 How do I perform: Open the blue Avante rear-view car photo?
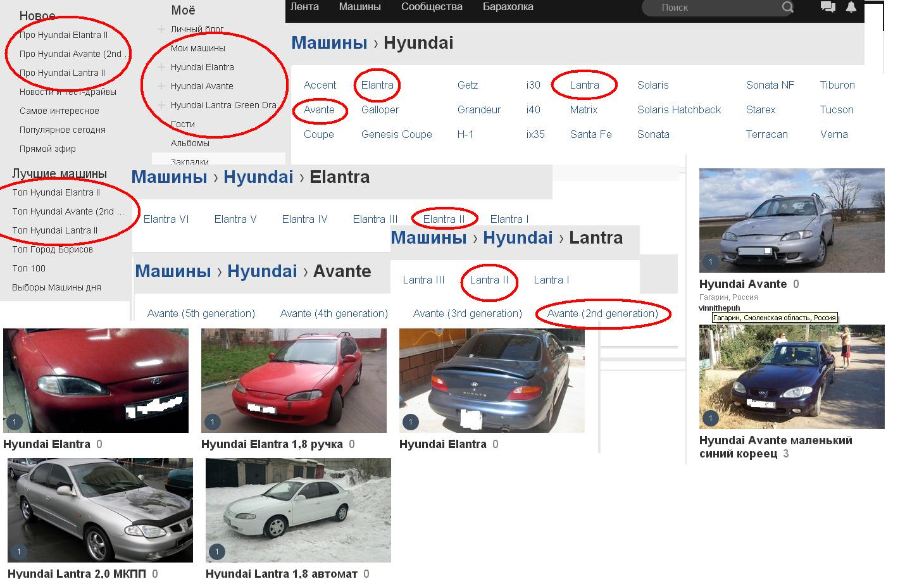click(492, 380)
